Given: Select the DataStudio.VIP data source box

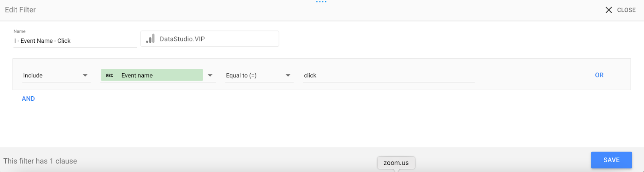Looking at the screenshot, I should pyautogui.click(x=210, y=39).
